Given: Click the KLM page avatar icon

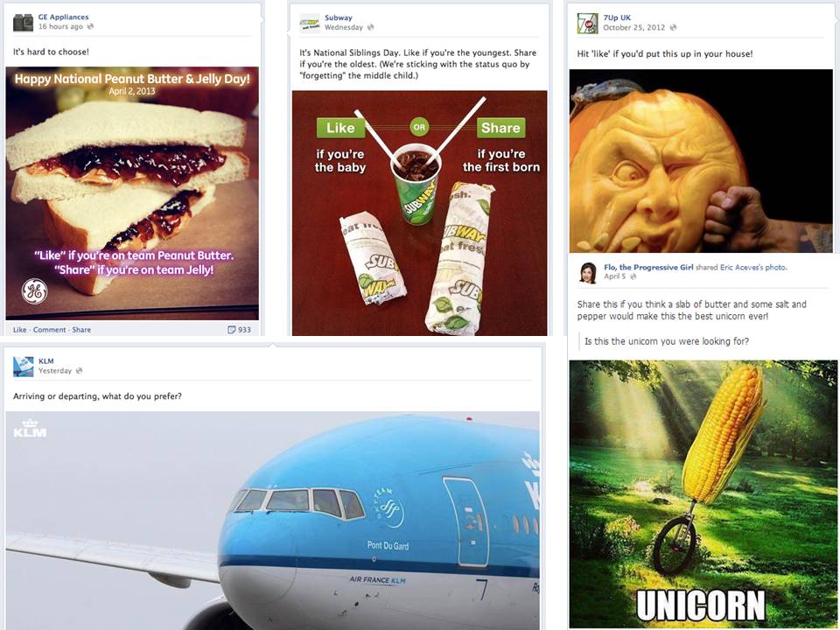Looking at the screenshot, I should coord(23,367).
